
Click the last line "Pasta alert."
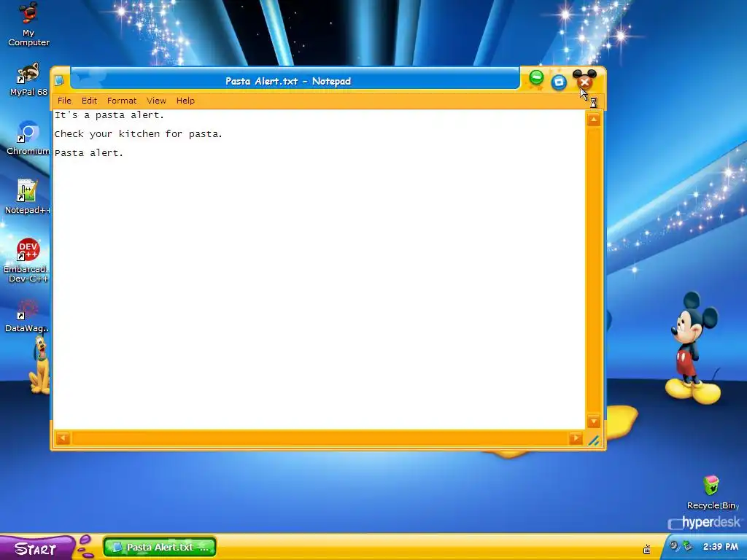(88, 153)
